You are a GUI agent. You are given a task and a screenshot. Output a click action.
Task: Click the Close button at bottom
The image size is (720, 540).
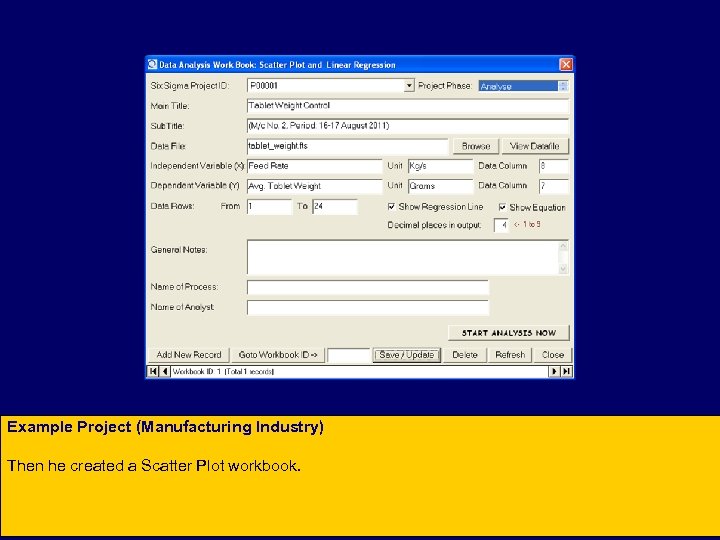[552, 354]
